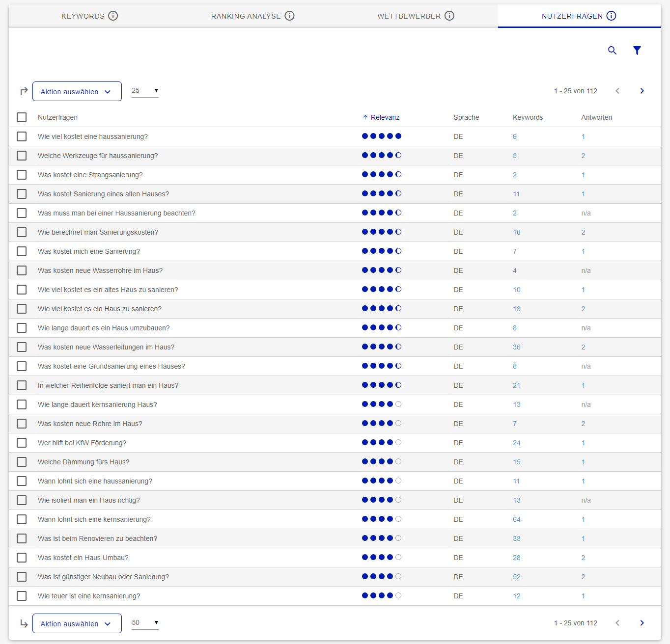Click info icon next to Keywords tab
This screenshot has height=644, width=670.
click(x=113, y=16)
